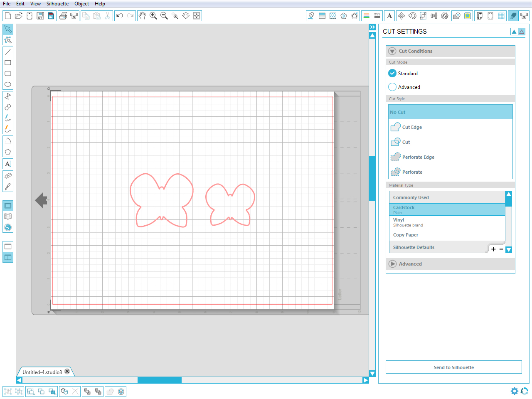The width and height of the screenshot is (532, 399).
Task: Click Send to Silhouette button
Action: 454,367
